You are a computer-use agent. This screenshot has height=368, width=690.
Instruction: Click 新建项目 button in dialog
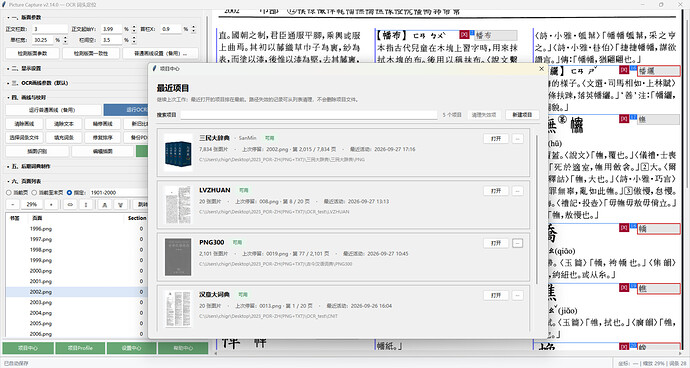pos(522,115)
